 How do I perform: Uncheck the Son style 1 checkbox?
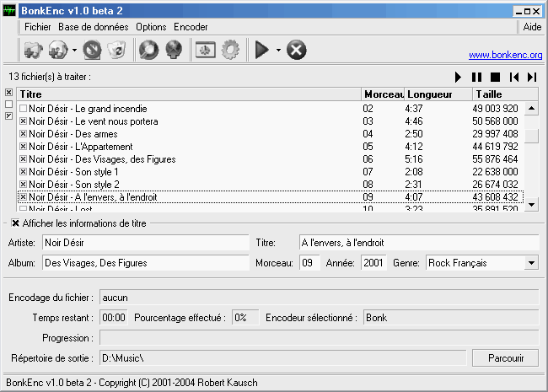(23, 171)
